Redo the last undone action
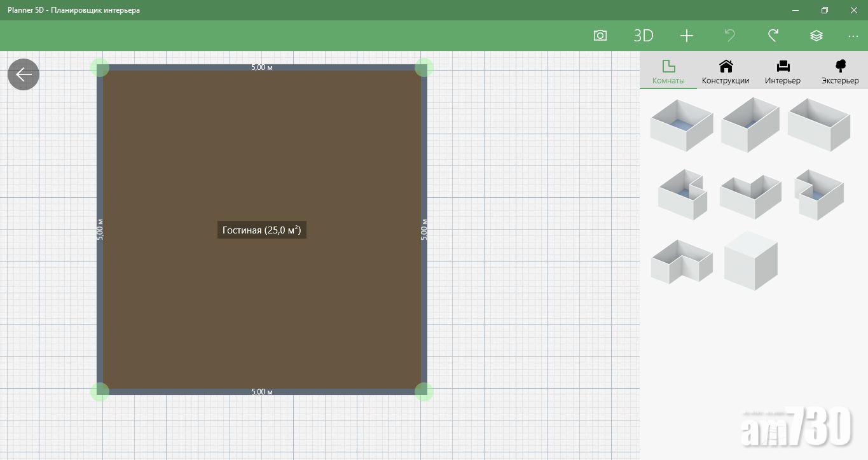The image size is (868, 460). point(773,36)
